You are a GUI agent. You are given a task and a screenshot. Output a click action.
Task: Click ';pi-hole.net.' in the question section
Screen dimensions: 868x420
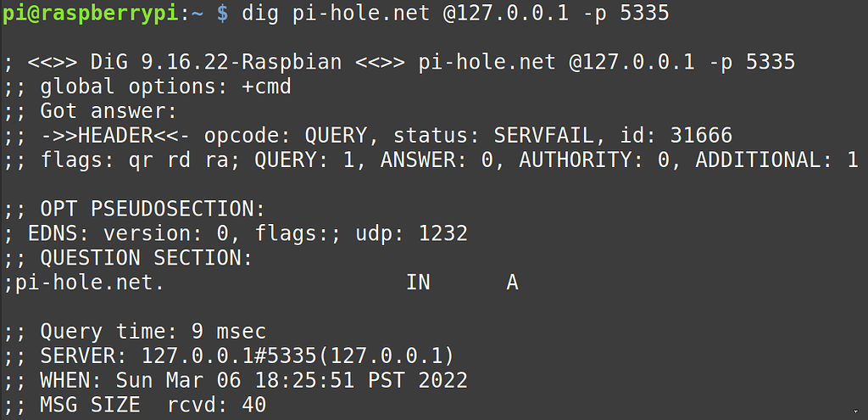(x=84, y=283)
